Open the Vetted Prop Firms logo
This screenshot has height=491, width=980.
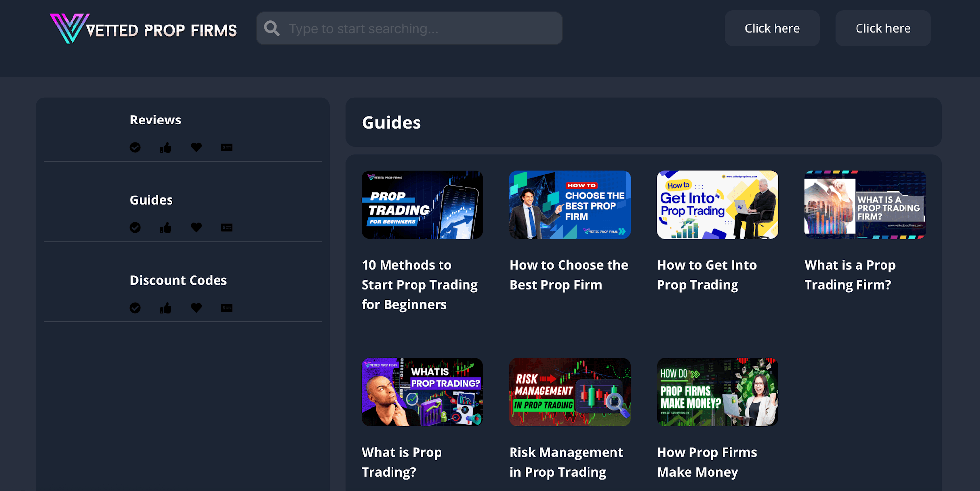coord(143,28)
